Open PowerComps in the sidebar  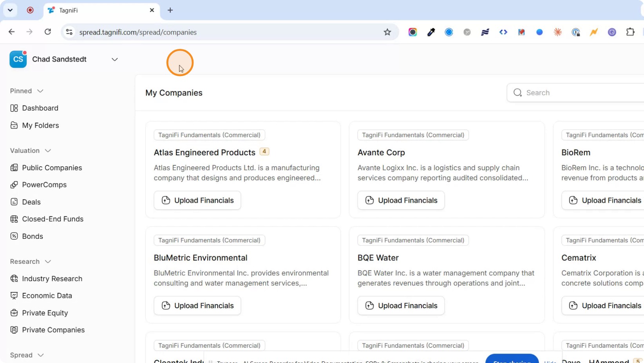click(x=38, y=185)
